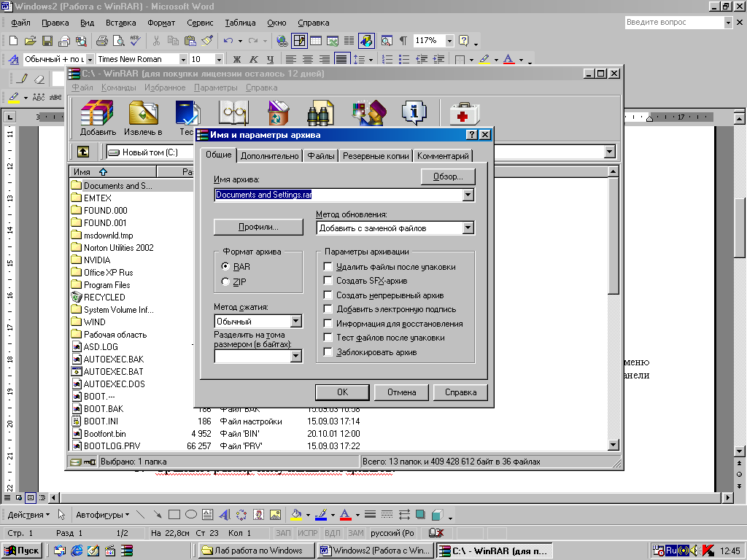Open the Таблица menu in Word
The width and height of the screenshot is (747, 560).
(240, 23)
